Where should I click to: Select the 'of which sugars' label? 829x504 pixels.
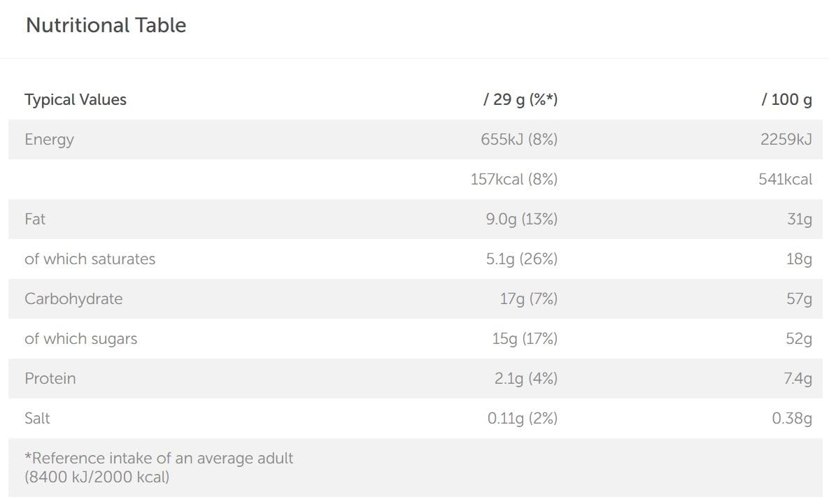click(80, 339)
